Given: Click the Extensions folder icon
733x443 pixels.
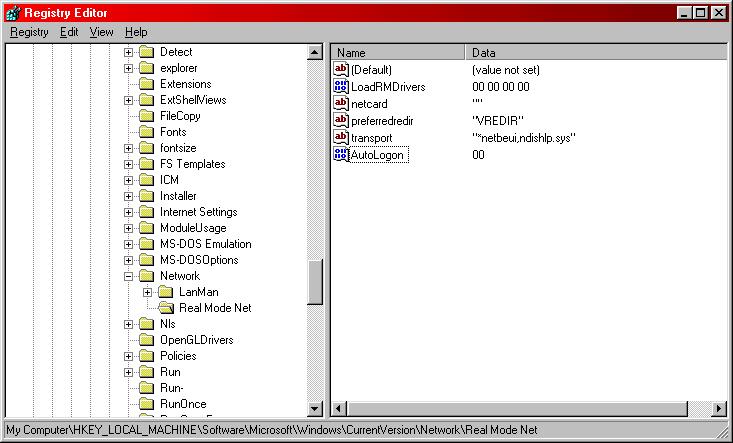Looking at the screenshot, I should [x=147, y=84].
